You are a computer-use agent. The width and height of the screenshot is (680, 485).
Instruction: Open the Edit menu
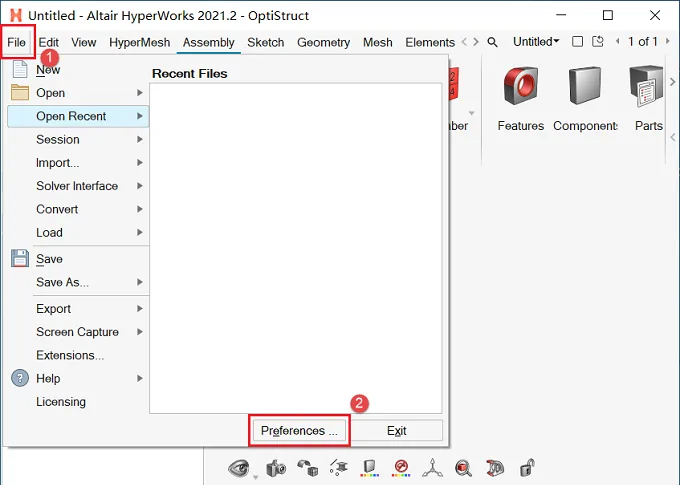[x=49, y=42]
